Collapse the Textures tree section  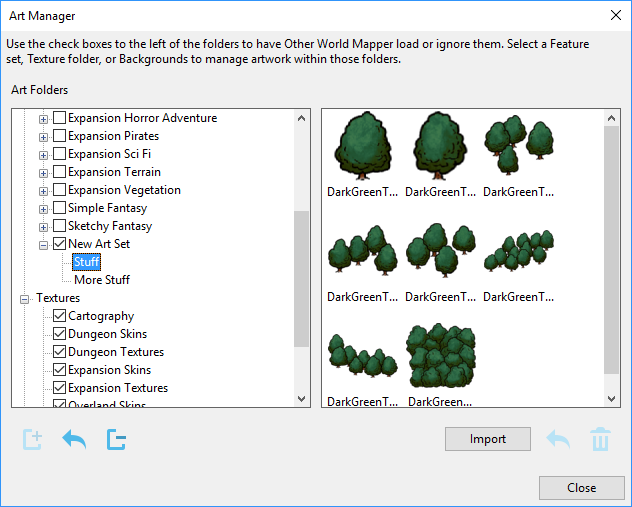pyautogui.click(x=25, y=298)
